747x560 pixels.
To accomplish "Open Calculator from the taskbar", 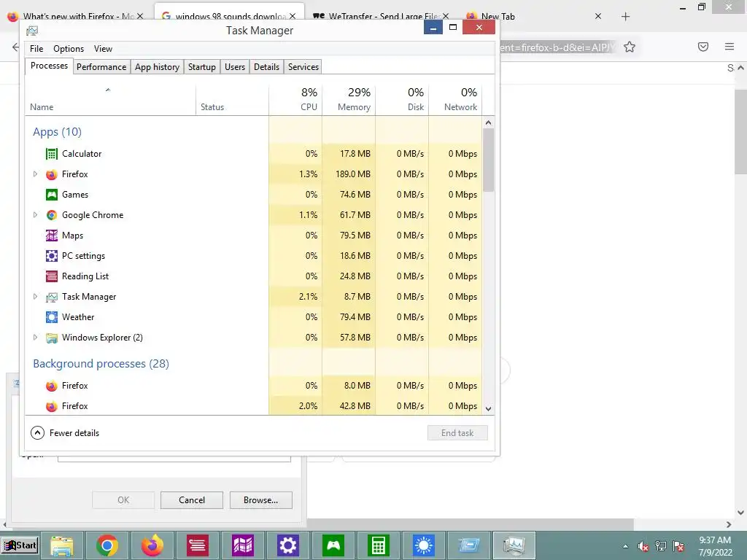I will [379, 545].
